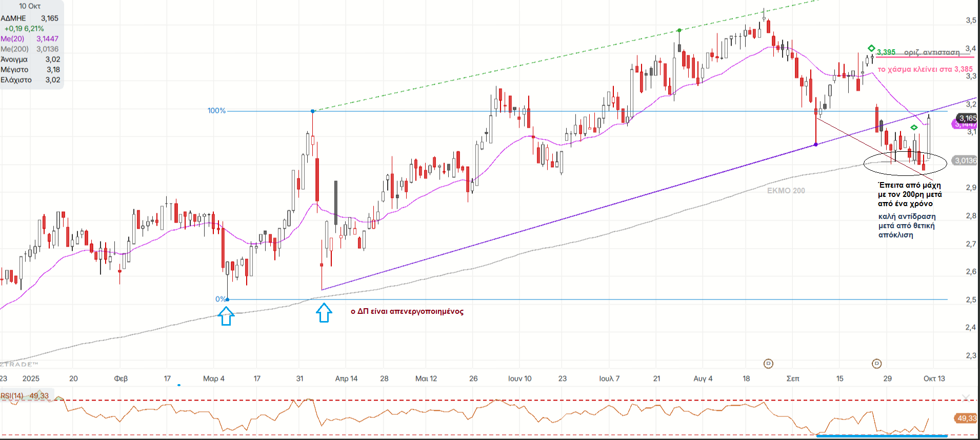The width and height of the screenshot is (980, 440).
Task: Click the ΑΔΜΗΕ ticker name in legend
Action: click(x=13, y=18)
